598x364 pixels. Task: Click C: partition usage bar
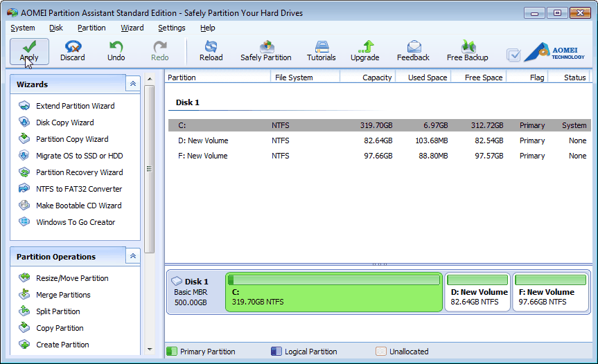(334, 280)
